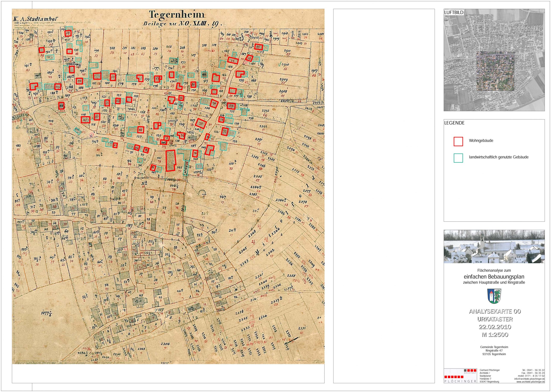Click the Wohngebäude legend label

point(481,140)
